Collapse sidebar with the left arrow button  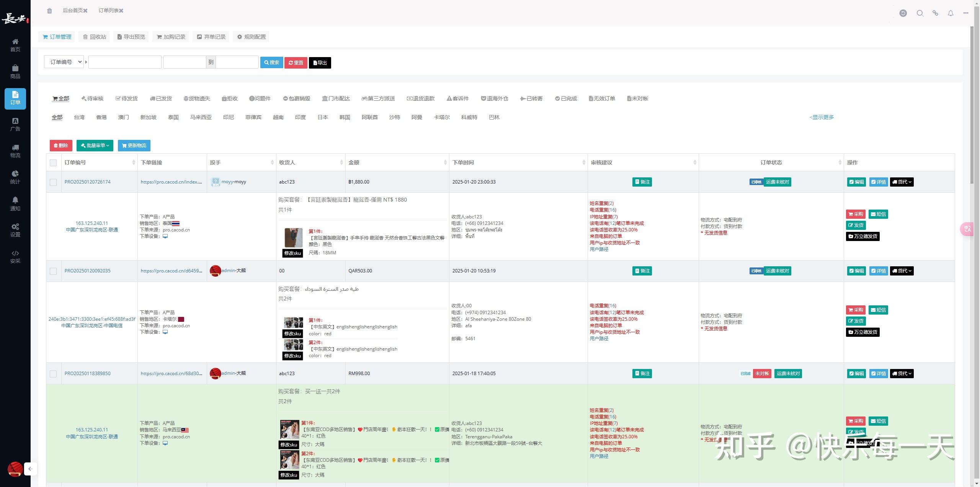click(x=30, y=469)
